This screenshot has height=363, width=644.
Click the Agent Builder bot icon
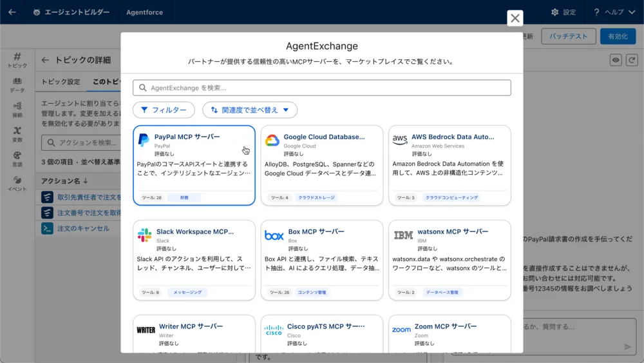click(37, 12)
